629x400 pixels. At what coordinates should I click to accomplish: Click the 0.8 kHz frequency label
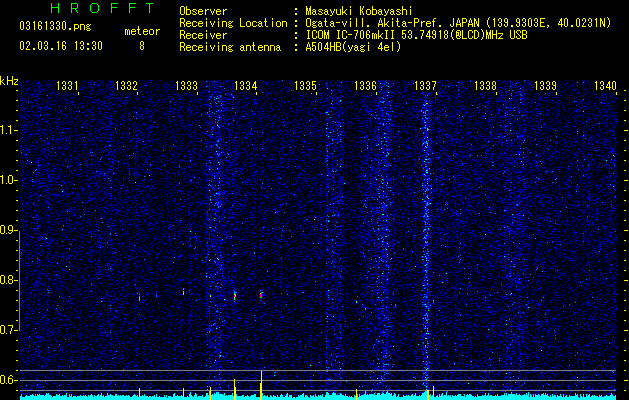pyautogui.click(x=9, y=280)
